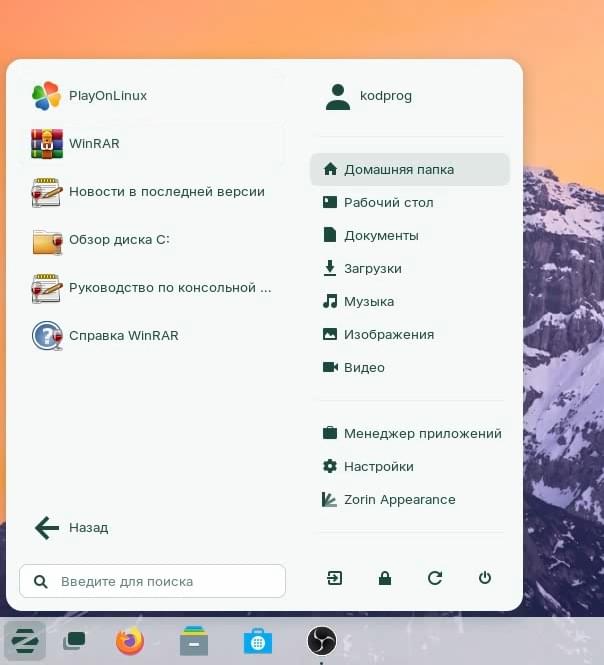Launch Zorin Appearance
Image resolution: width=604 pixels, height=665 pixels.
410,500
